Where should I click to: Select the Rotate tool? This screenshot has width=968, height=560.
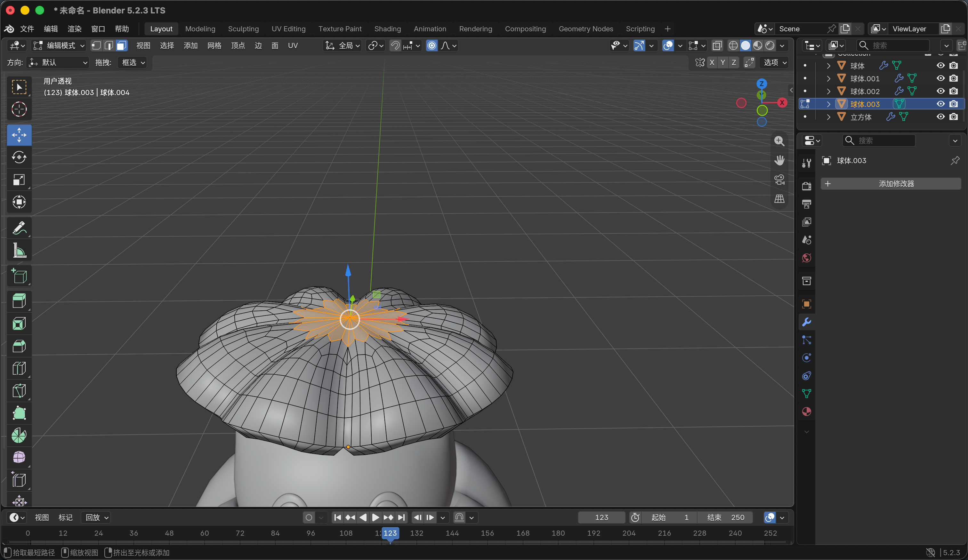(19, 157)
